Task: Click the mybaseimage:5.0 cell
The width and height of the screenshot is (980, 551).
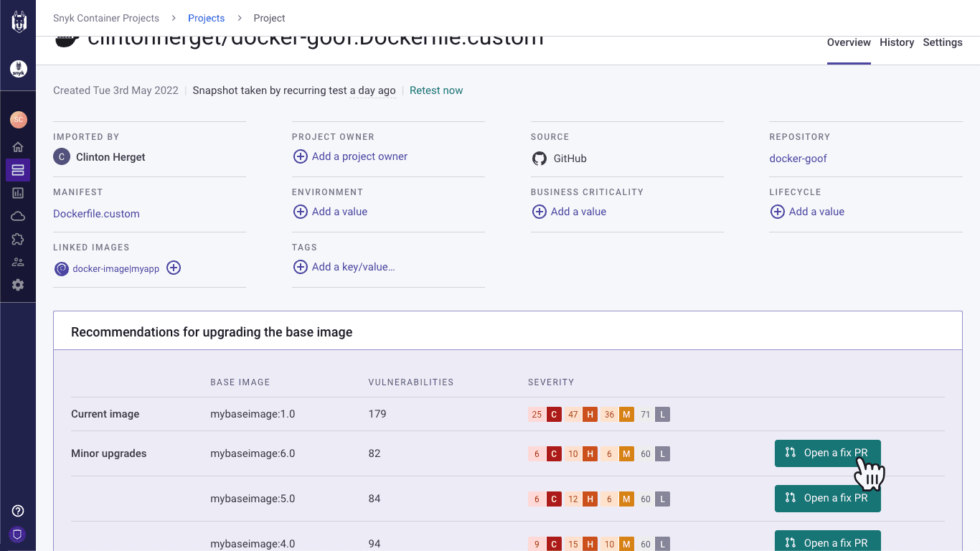Action: tap(253, 499)
